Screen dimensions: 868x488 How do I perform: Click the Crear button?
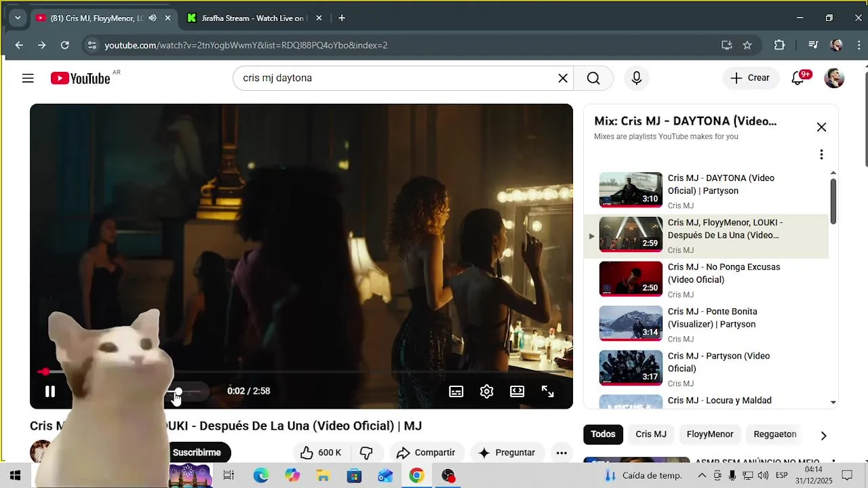coord(750,78)
